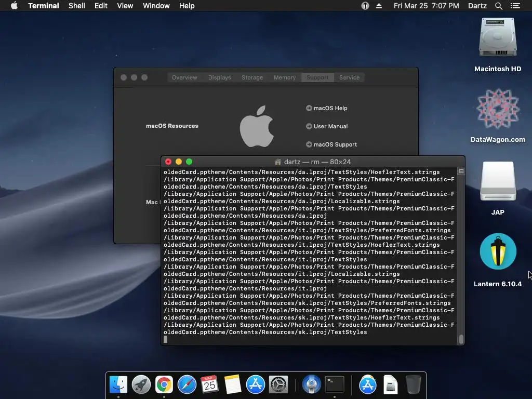This screenshot has width=532, height=399.
Task: Open the Help menu
Action: point(187,6)
